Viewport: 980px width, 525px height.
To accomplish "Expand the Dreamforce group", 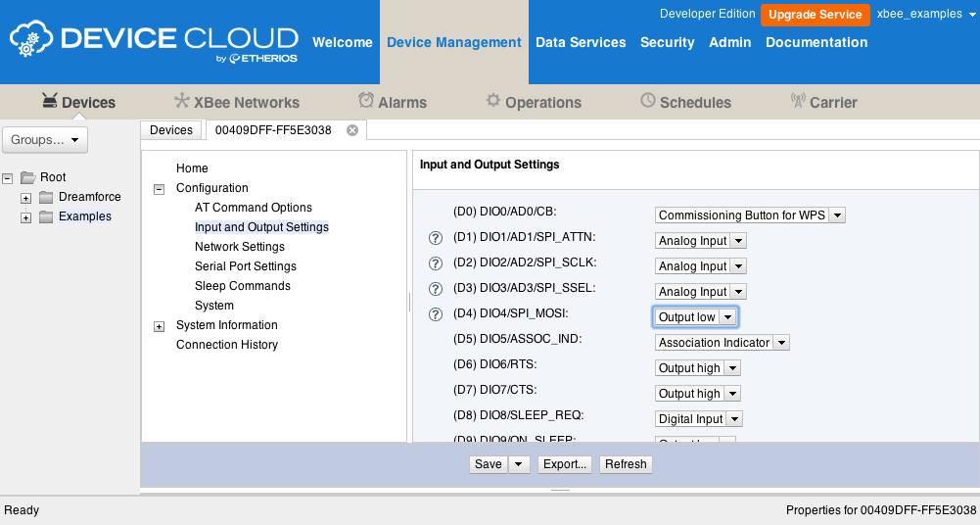I will coord(25,198).
